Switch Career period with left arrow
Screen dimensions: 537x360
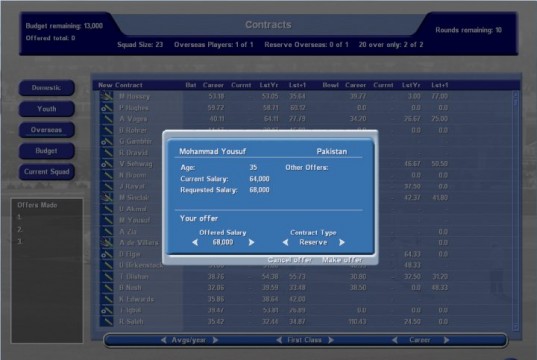pos(395,340)
